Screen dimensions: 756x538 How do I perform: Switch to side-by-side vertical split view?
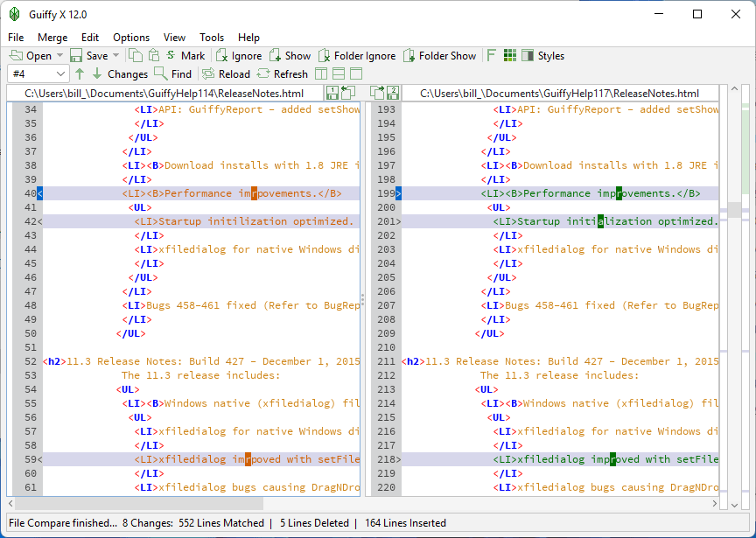click(x=320, y=73)
